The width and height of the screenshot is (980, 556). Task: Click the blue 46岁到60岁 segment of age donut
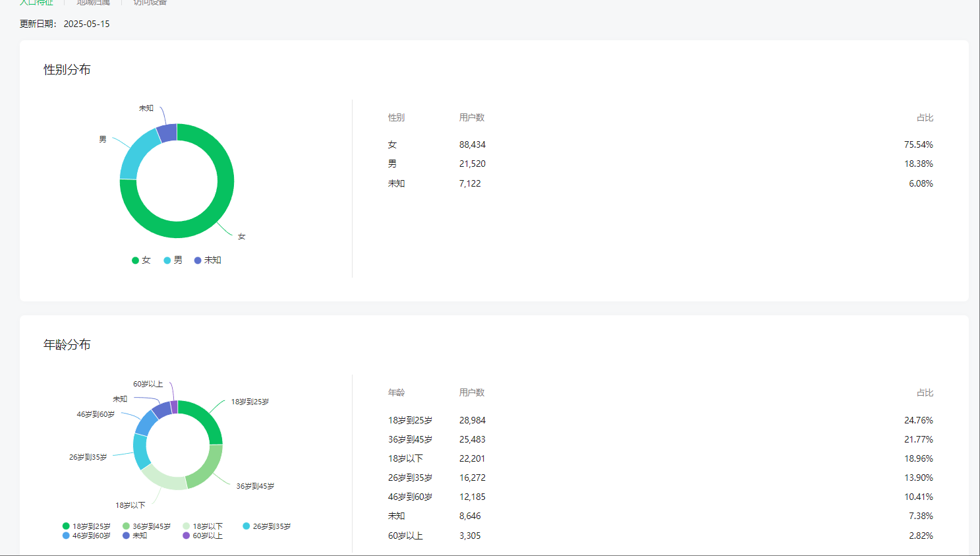(146, 423)
